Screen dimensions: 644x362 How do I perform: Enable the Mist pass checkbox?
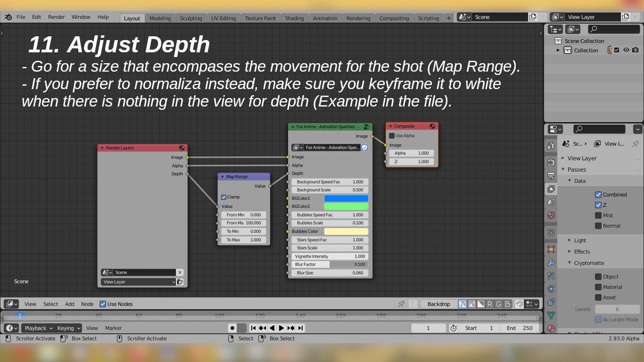click(598, 215)
